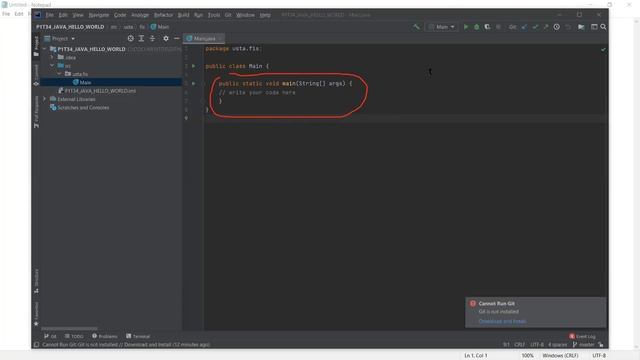This screenshot has height=360, width=640.
Task: Open the Terminal tool window button
Action: tap(138, 336)
